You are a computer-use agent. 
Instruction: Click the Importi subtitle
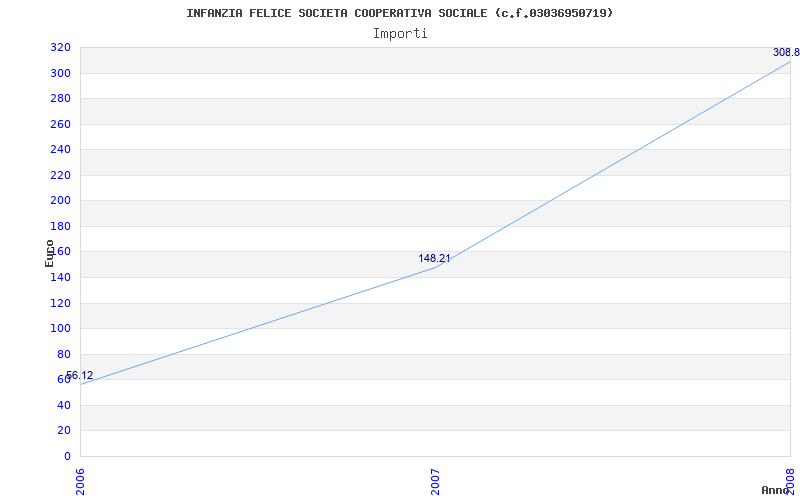click(x=400, y=34)
